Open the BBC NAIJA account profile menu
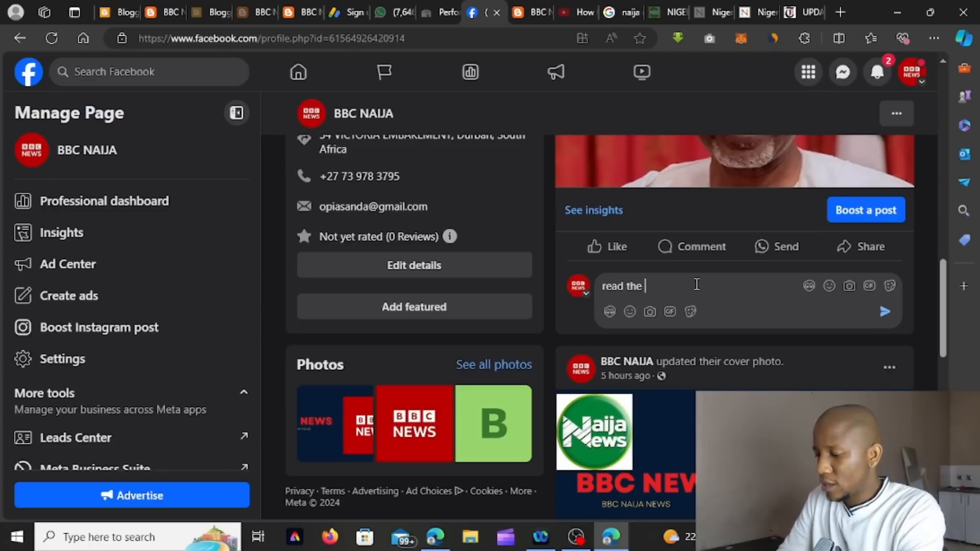Image resolution: width=980 pixels, height=551 pixels. coord(912,72)
